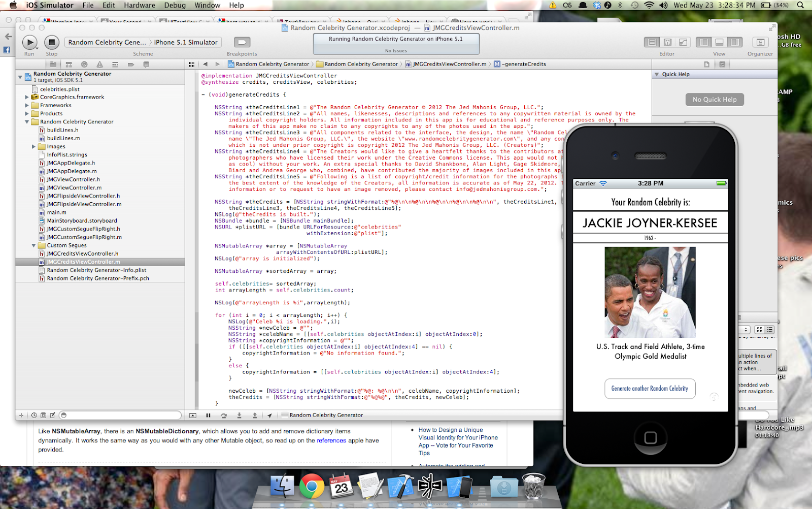Screen dimensions: 812x509
Task: Show the Quick Help inspector tab
Action: coord(722,65)
